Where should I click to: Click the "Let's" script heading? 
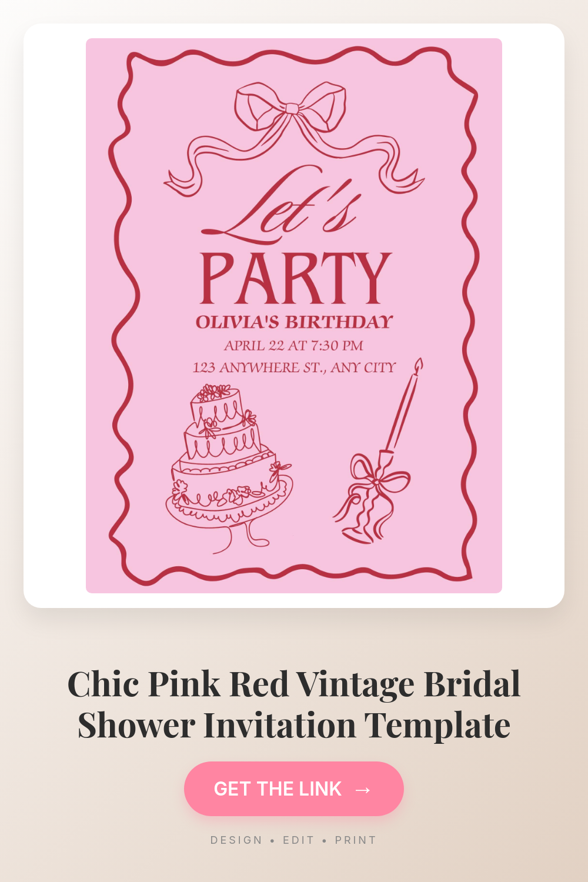281,205
